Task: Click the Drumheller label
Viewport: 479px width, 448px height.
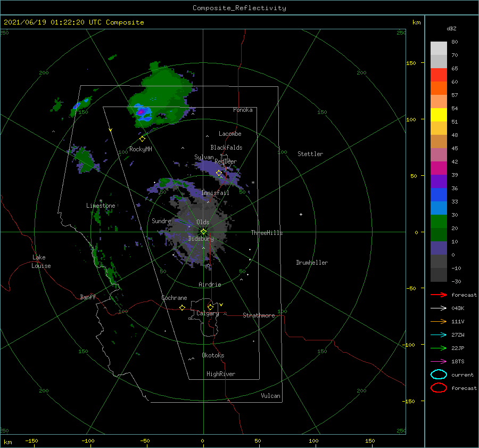Action: tap(312, 263)
